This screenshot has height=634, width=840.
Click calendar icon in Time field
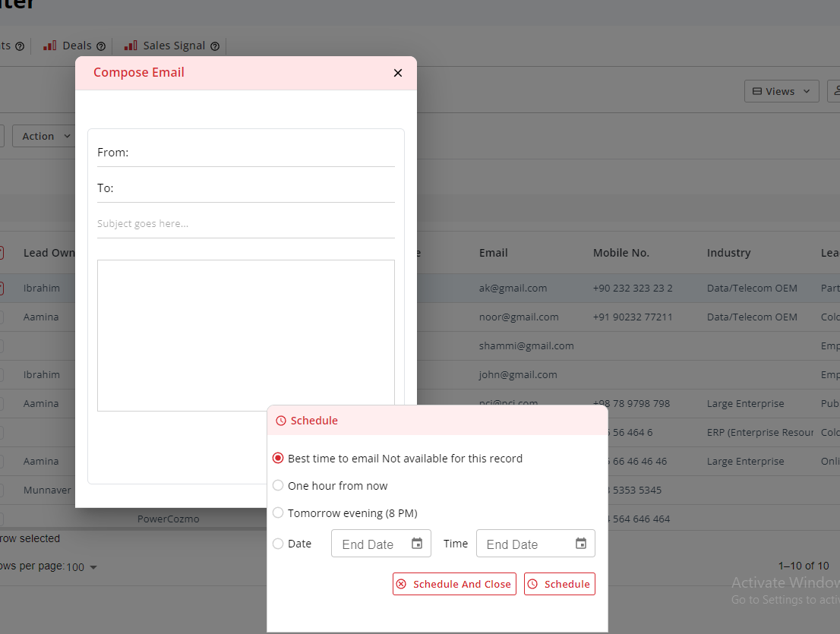[581, 544]
